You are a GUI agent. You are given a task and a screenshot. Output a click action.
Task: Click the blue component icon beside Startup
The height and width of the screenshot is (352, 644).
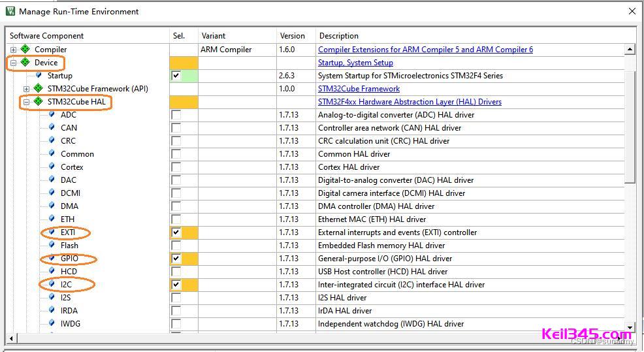point(39,76)
